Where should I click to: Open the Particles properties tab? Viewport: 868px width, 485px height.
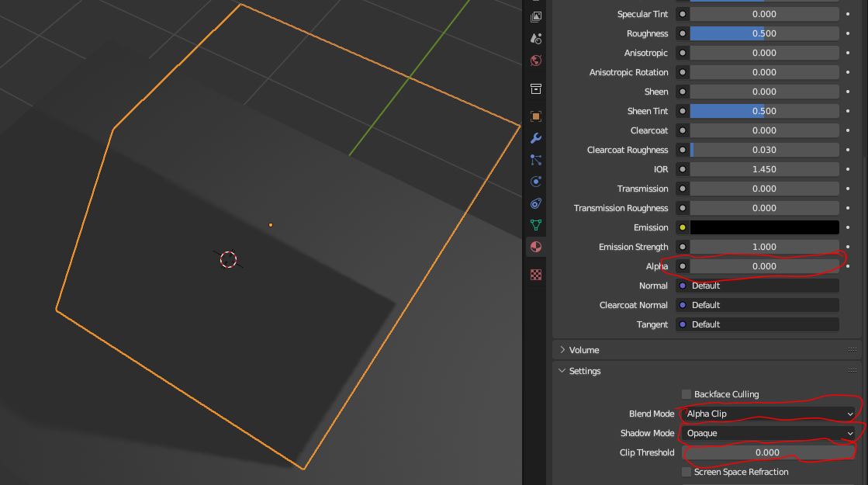coord(535,160)
